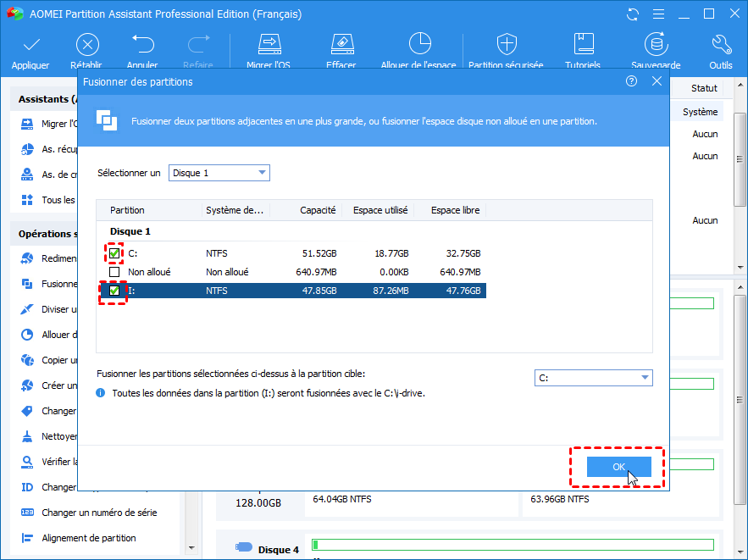This screenshot has width=748, height=560.
Task: Click the Rétablir toolbar icon
Action: coord(87,45)
